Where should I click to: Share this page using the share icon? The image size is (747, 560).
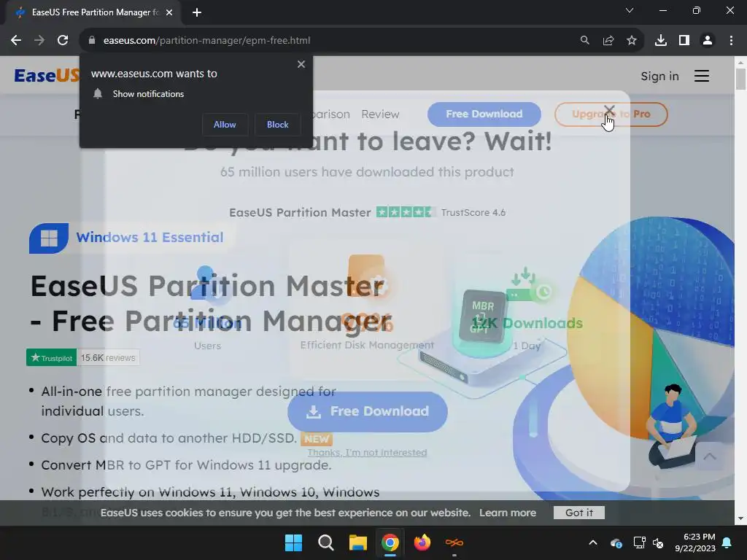(608, 41)
